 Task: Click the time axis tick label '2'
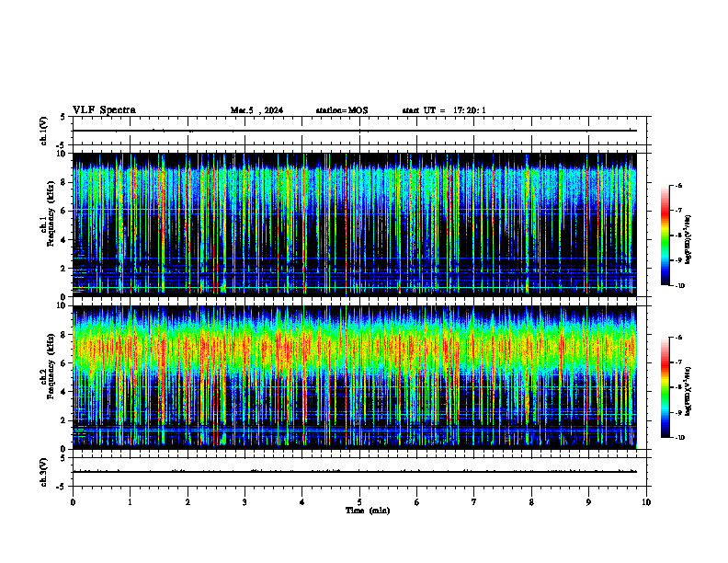click(x=188, y=502)
